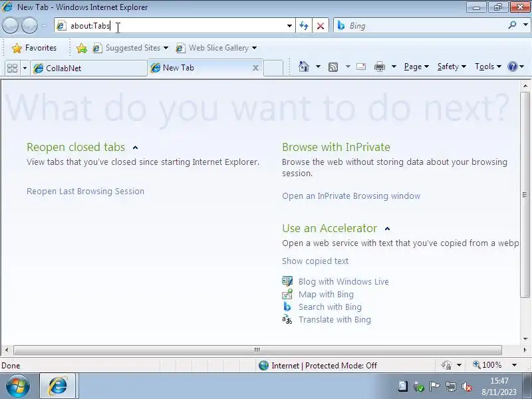The height and width of the screenshot is (399, 532).
Task: Expand the address bar autocomplete dropdown
Action: point(289,26)
